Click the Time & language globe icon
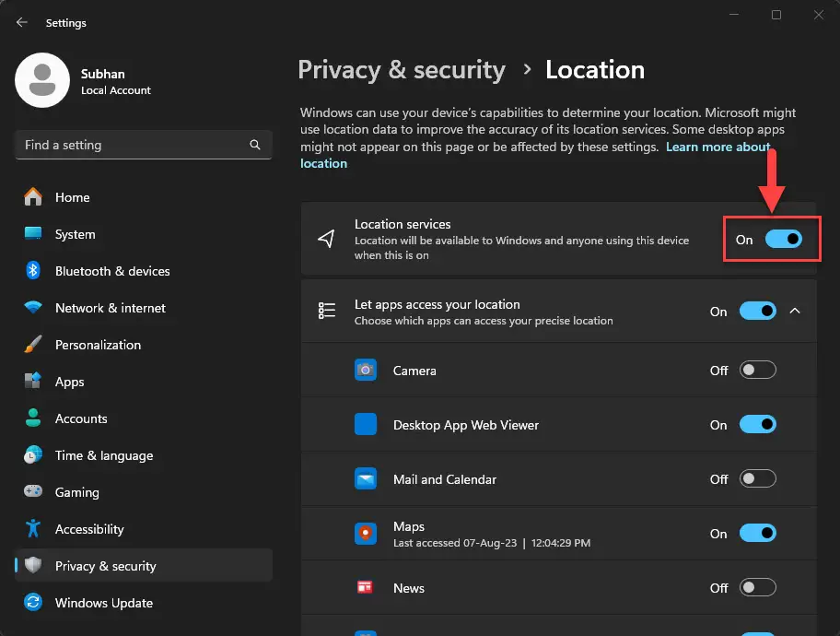The height and width of the screenshot is (636, 840). coord(33,454)
